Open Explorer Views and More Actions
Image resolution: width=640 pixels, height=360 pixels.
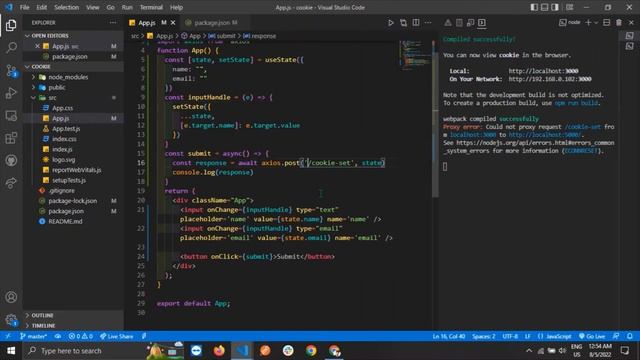pos(113,23)
